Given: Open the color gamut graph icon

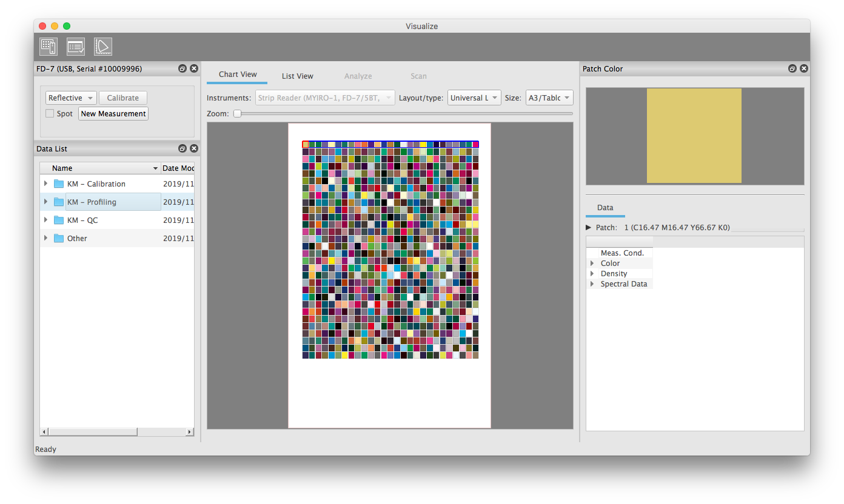Looking at the screenshot, I should click(x=103, y=47).
